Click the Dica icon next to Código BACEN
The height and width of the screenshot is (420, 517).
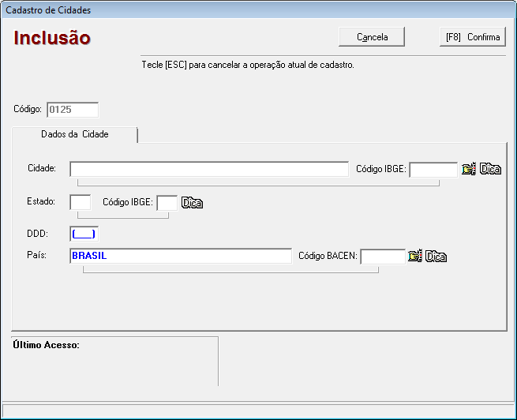[x=436, y=257]
